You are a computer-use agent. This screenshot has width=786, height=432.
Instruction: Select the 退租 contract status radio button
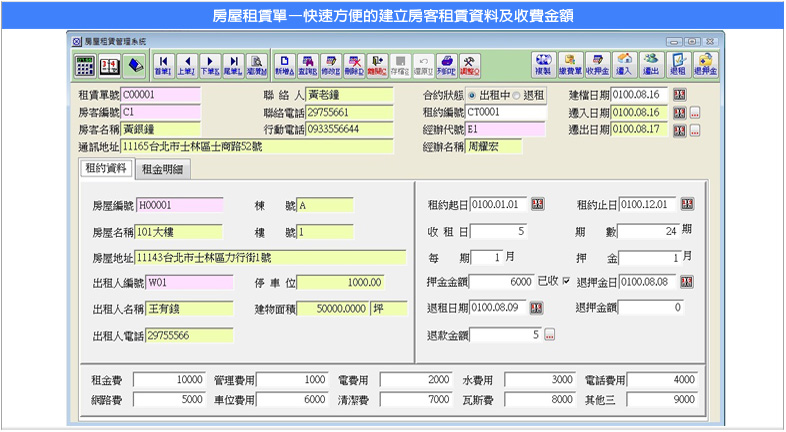click(516, 95)
